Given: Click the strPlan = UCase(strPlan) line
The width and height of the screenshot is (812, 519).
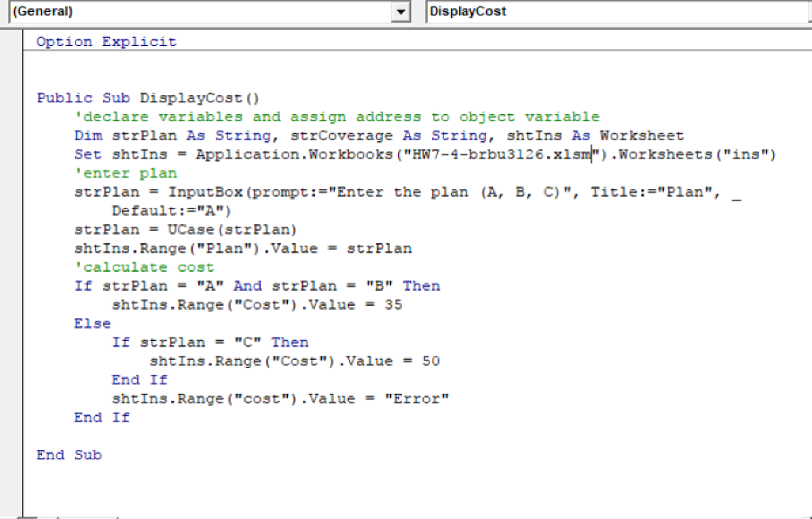Looking at the screenshot, I should pos(185,230).
